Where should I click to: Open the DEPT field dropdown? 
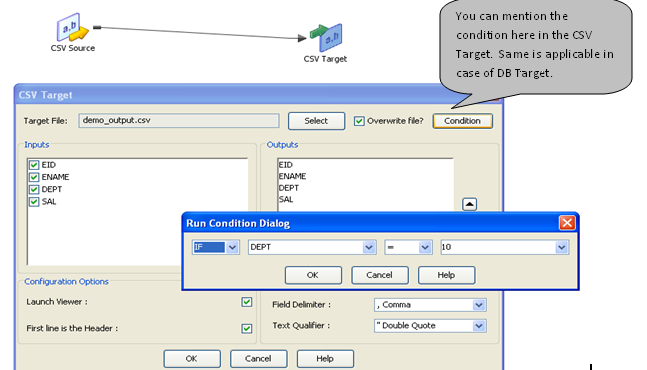[368, 247]
